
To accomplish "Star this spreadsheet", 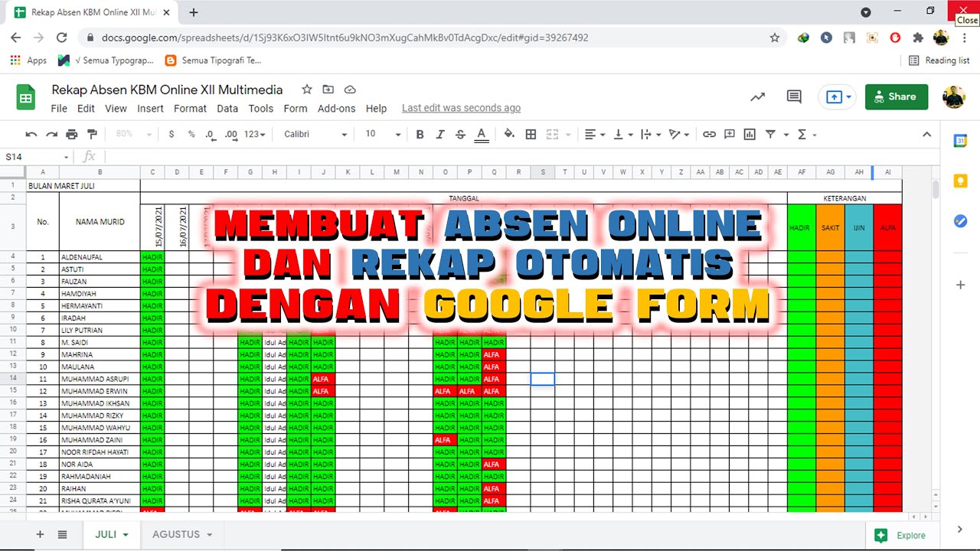I will point(306,90).
